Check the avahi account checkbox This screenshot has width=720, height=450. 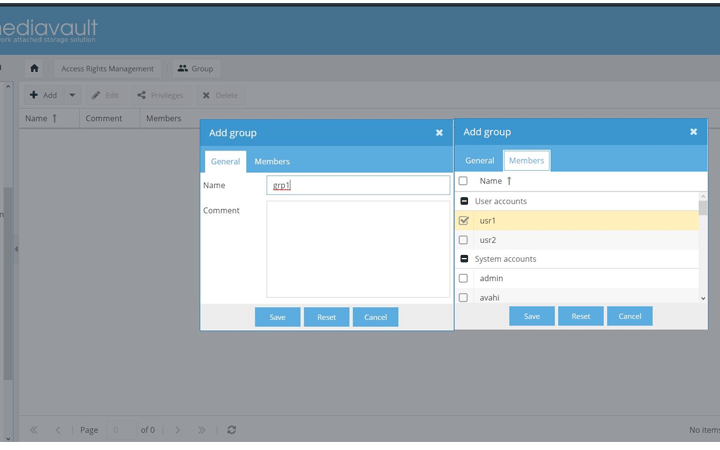[463, 298]
